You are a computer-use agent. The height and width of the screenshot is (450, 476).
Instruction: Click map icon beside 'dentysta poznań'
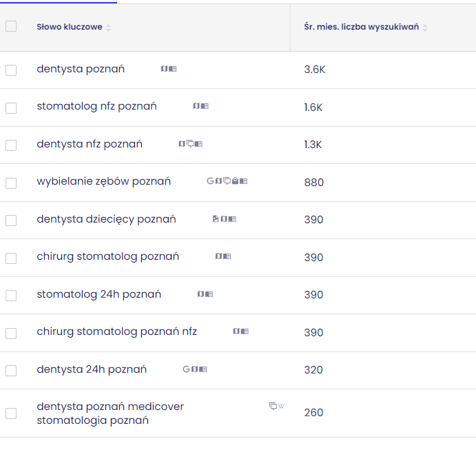pos(164,69)
